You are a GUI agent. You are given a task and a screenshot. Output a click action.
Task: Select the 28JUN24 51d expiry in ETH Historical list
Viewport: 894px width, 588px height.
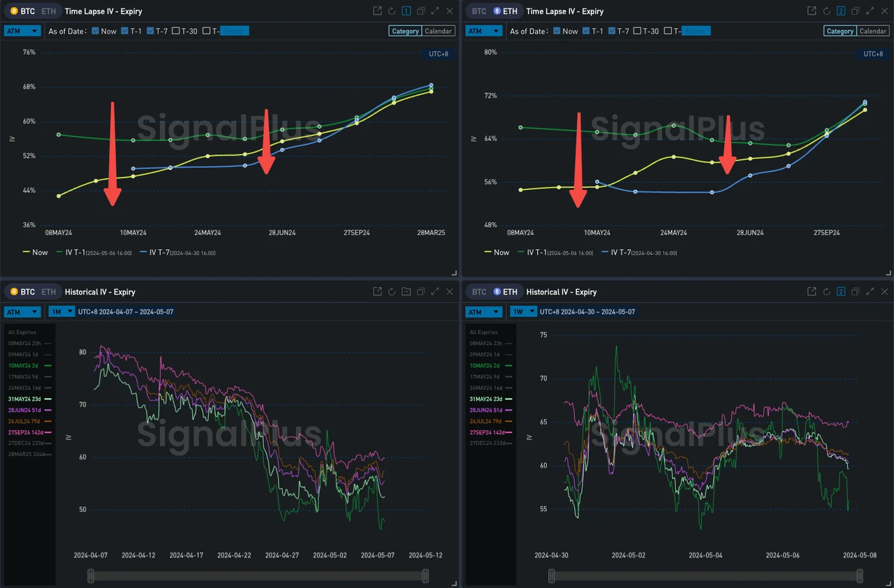click(x=488, y=410)
